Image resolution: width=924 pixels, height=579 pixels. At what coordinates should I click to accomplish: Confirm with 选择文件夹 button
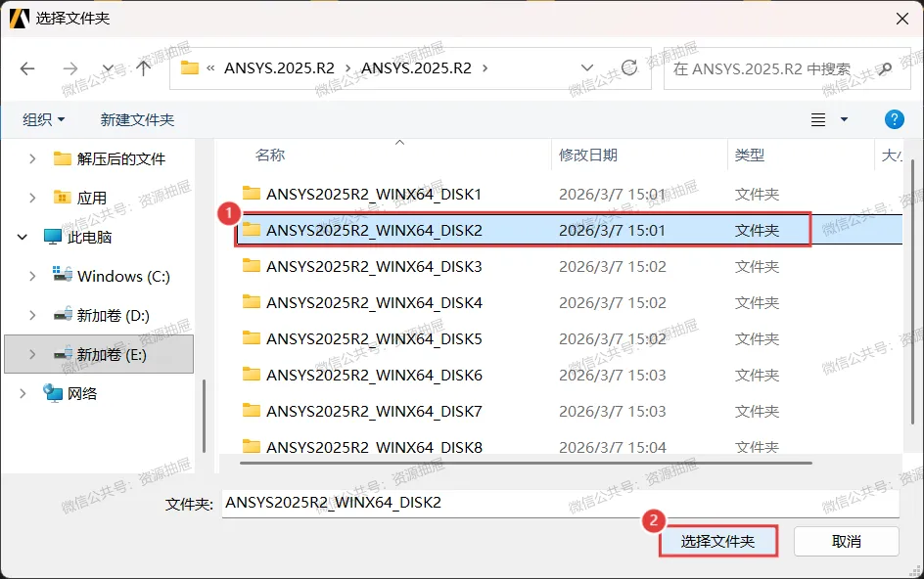[717, 541]
